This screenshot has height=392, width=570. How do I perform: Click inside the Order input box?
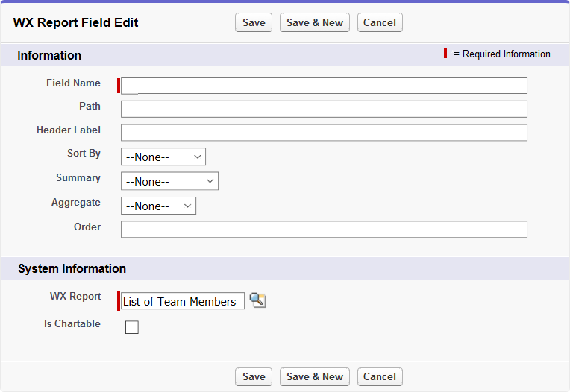(324, 229)
